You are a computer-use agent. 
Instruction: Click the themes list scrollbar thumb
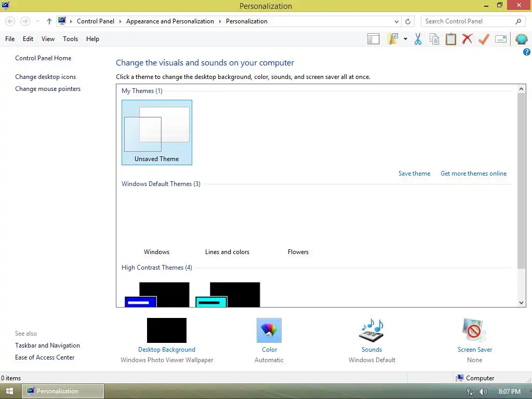[x=521, y=181]
